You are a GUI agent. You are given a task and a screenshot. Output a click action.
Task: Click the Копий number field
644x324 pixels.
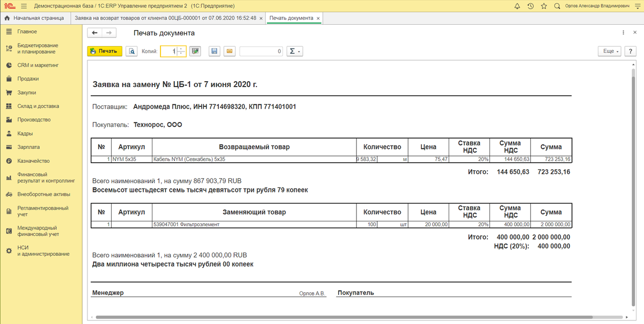coord(169,51)
